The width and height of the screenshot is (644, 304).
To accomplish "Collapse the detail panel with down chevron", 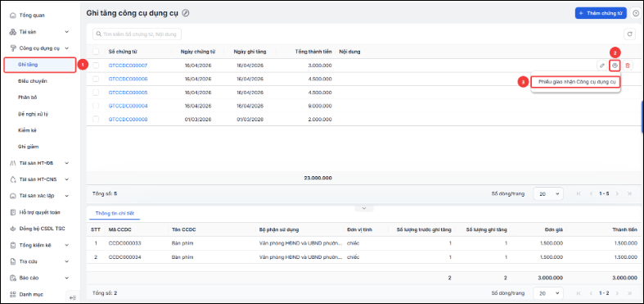I will (364, 208).
